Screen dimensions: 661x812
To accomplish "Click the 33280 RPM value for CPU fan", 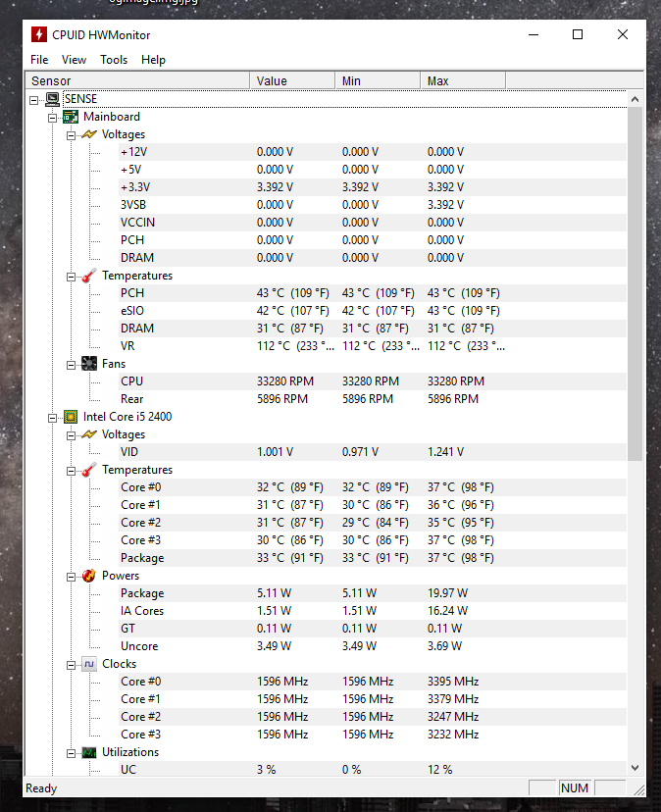I will point(285,381).
